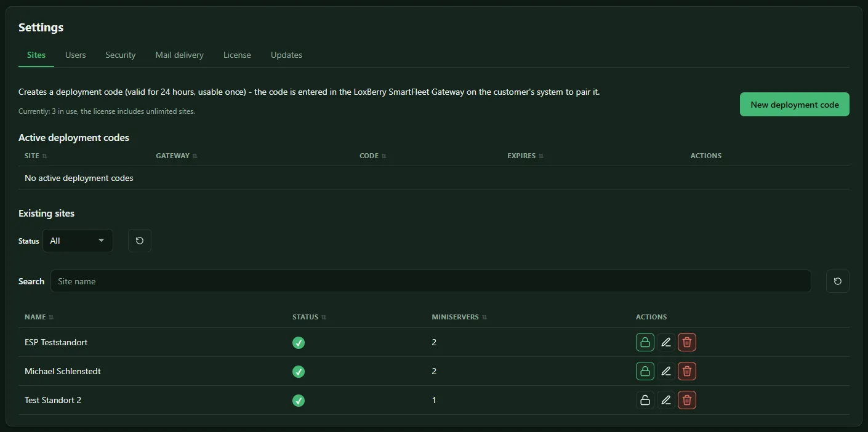
Task: Click miniserver count for Michael Schlenstedt
Action: click(434, 371)
